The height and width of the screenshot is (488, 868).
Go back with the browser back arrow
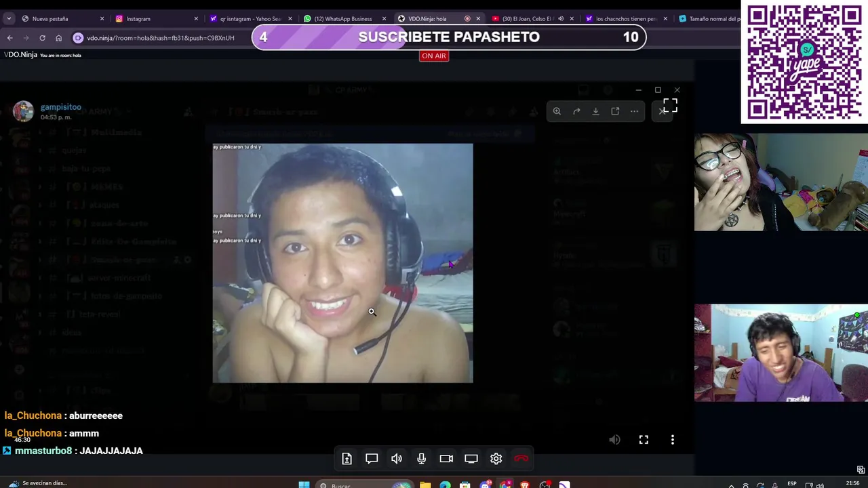(9, 38)
